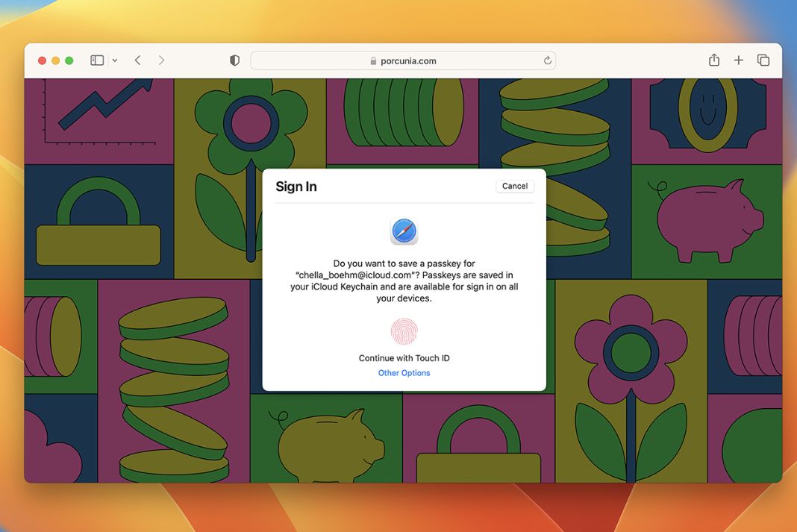Click the Safari logo in the dialog

coord(403,231)
